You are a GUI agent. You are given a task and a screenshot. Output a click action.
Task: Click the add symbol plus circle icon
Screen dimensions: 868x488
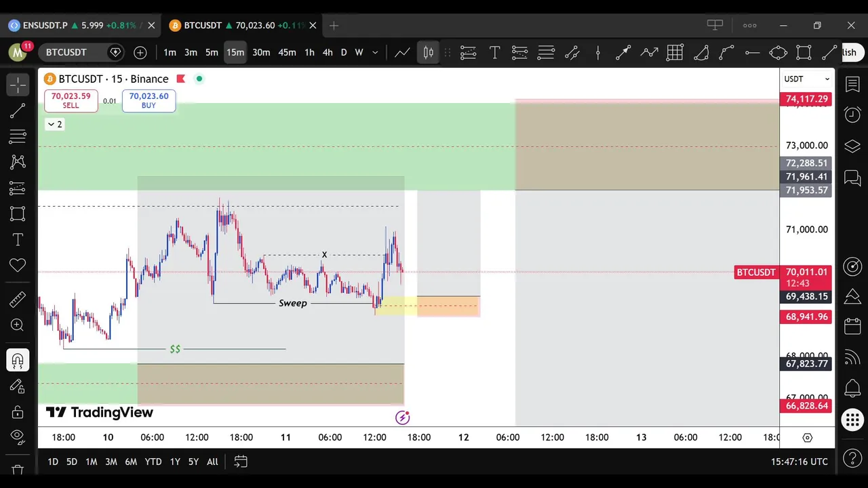[x=140, y=52]
